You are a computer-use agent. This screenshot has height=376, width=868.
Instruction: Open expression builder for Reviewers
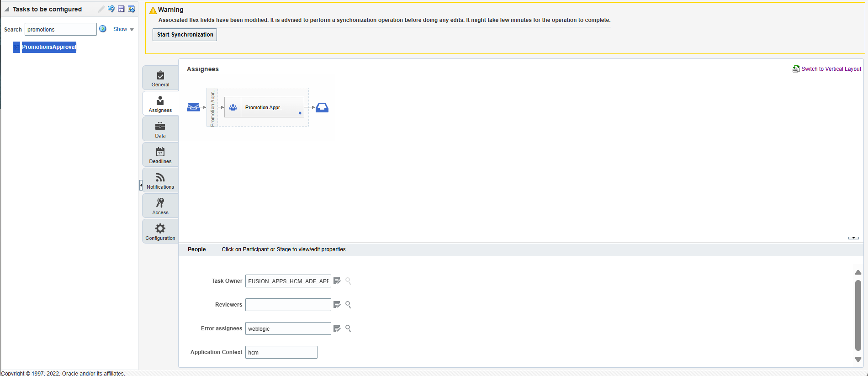click(337, 305)
